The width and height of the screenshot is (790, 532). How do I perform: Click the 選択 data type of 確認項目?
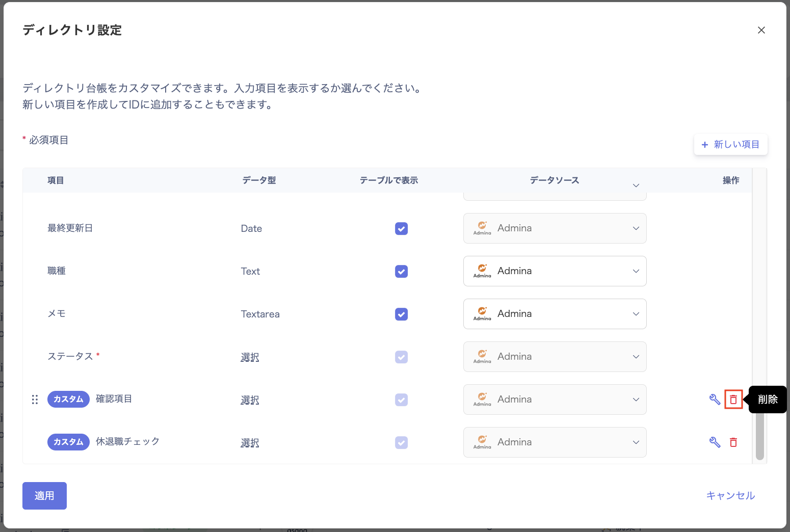[250, 400]
